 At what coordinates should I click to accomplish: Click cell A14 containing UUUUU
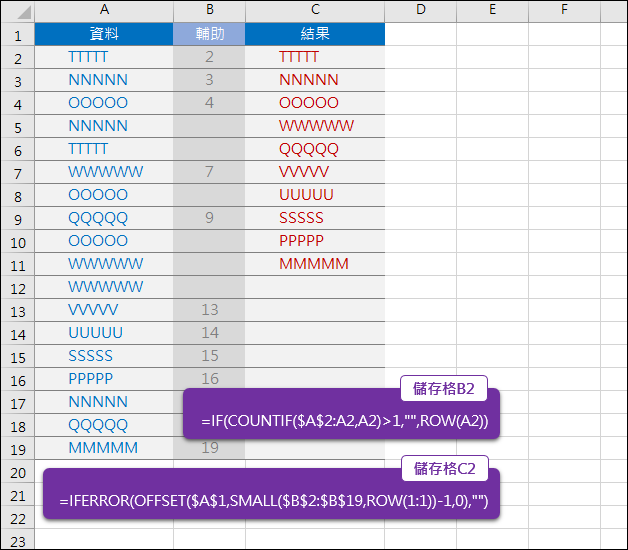point(104,333)
